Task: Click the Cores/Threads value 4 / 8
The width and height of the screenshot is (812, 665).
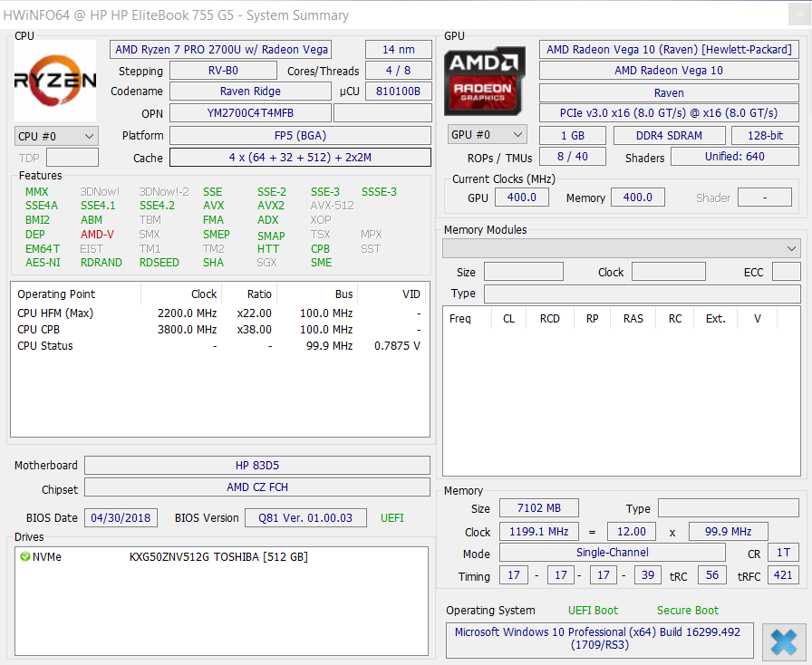Action: point(399,71)
